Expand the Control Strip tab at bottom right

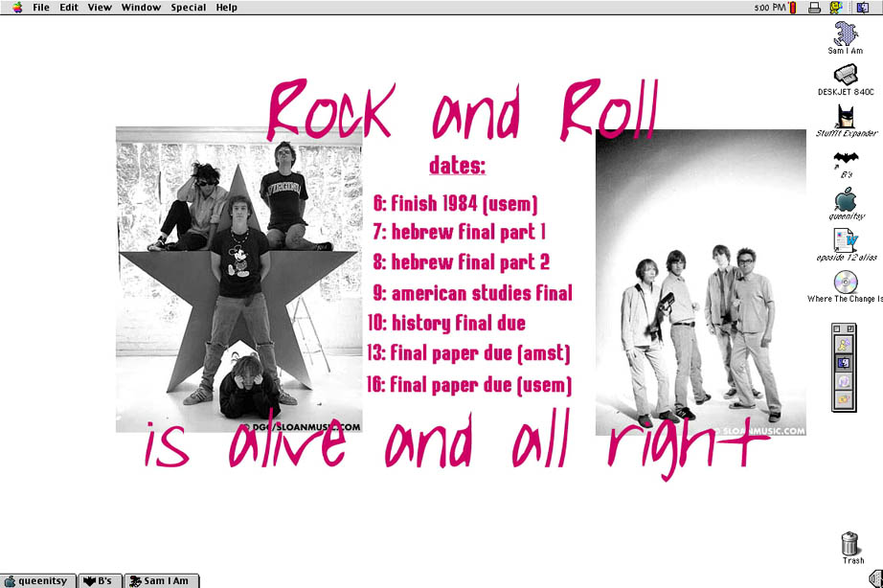point(873,579)
